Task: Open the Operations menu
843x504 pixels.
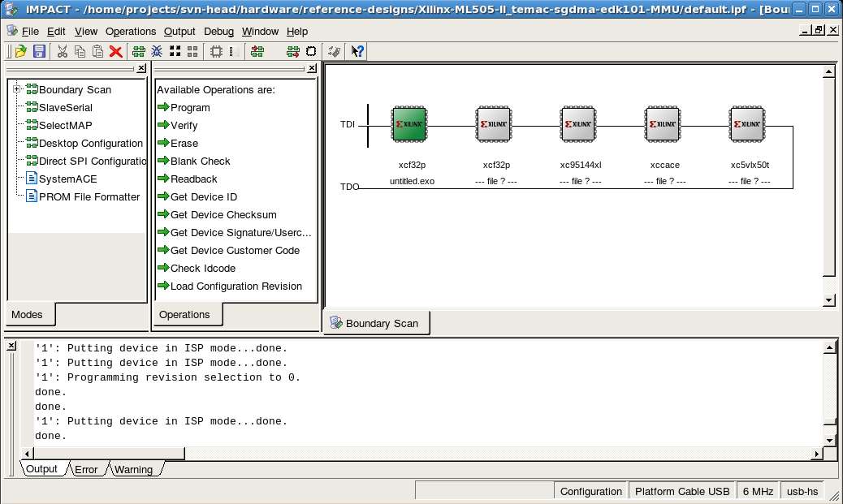Action: tap(130, 31)
